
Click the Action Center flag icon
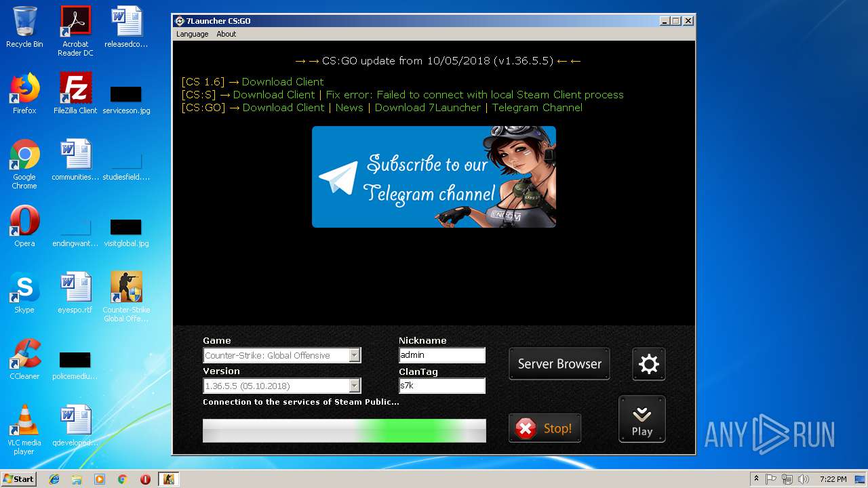pos(771,479)
